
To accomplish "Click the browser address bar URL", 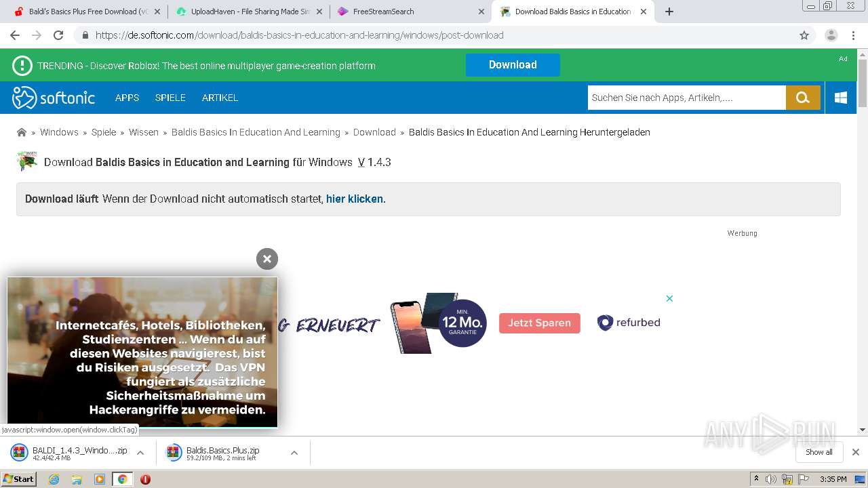I will point(299,35).
